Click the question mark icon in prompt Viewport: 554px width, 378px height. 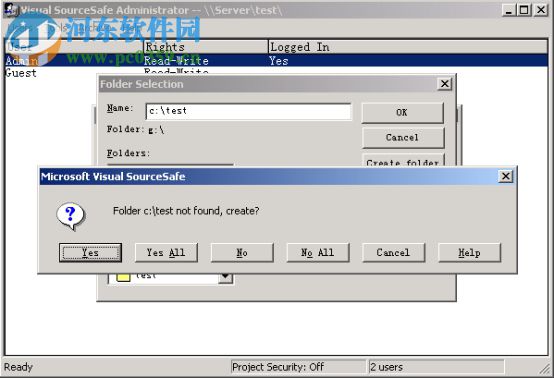(70, 216)
